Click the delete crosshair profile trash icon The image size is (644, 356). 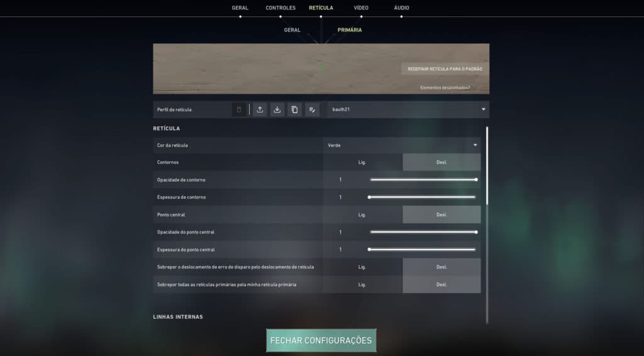point(238,109)
